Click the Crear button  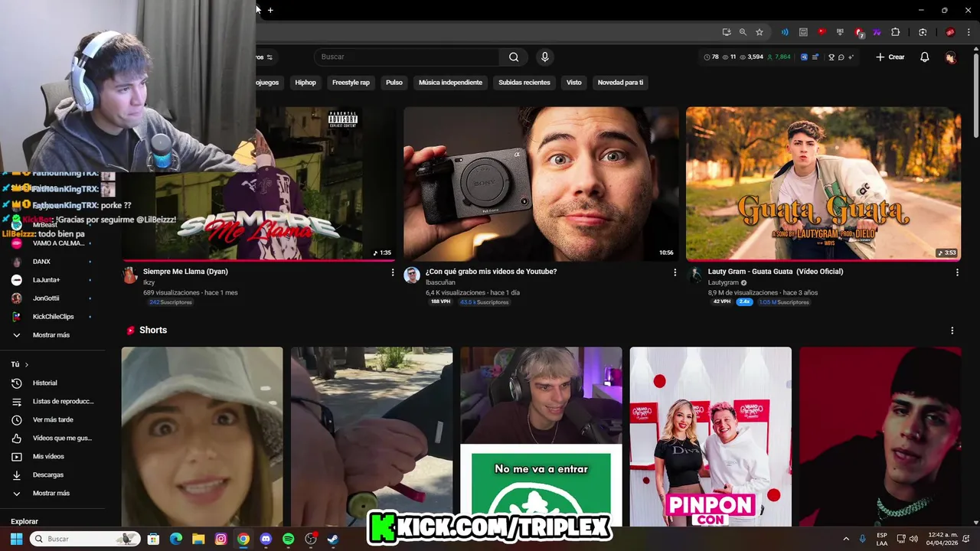tap(890, 57)
